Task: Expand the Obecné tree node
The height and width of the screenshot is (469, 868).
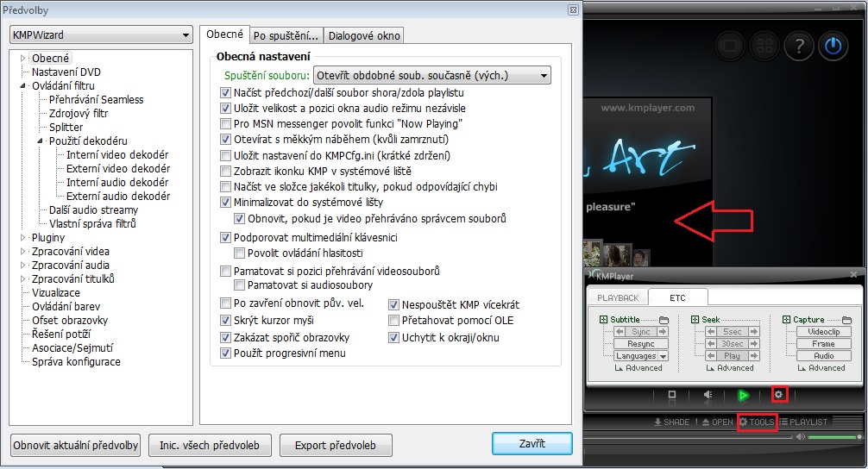Action: coord(22,58)
